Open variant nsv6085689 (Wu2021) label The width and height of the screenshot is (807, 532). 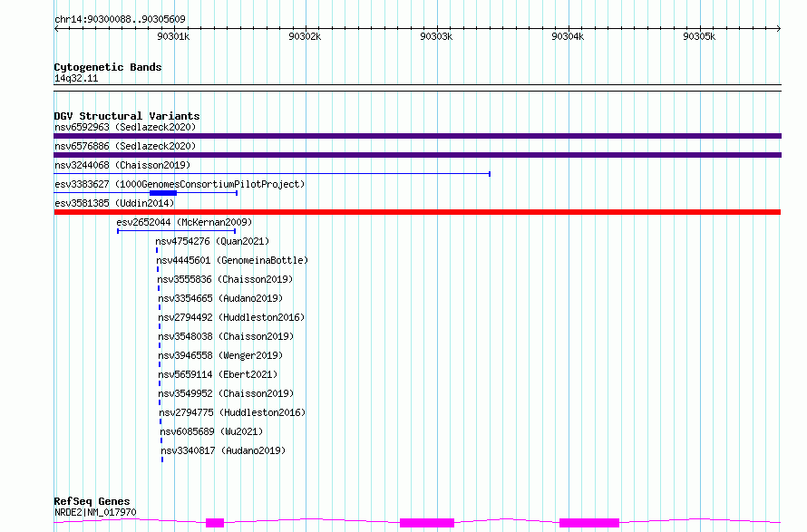point(211,431)
